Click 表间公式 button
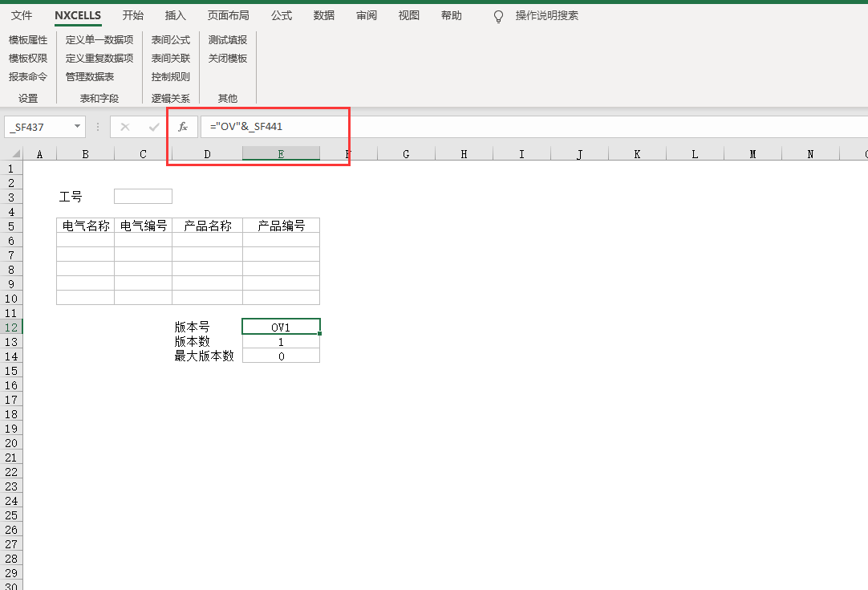This screenshot has width=868, height=590. click(171, 40)
